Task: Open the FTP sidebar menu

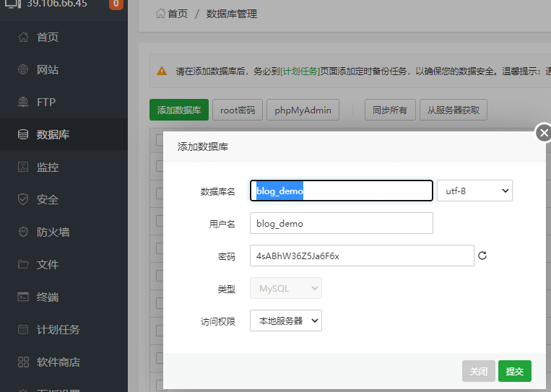Action: pyautogui.click(x=64, y=102)
